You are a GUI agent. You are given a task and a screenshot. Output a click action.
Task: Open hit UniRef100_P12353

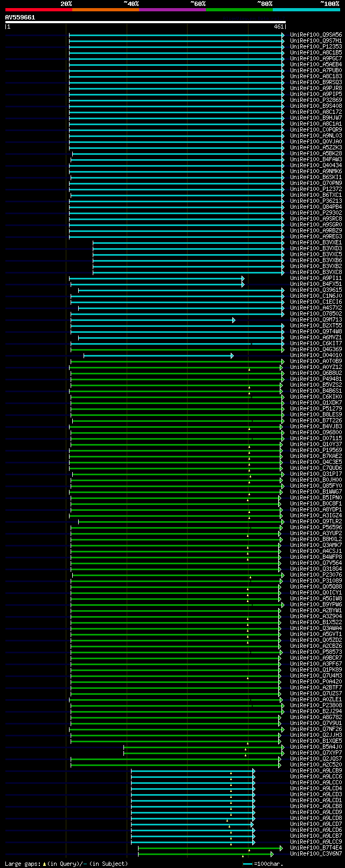pyautogui.click(x=316, y=46)
